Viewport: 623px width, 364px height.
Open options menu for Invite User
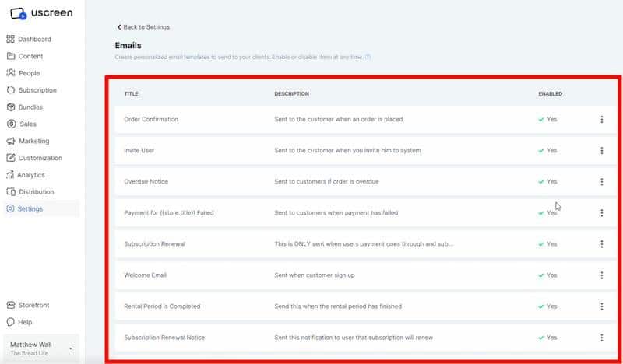[601, 150]
